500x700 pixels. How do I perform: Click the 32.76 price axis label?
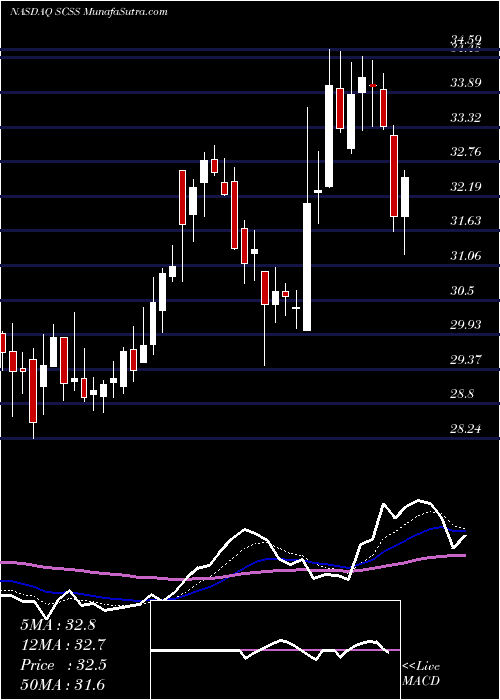[x=466, y=152]
